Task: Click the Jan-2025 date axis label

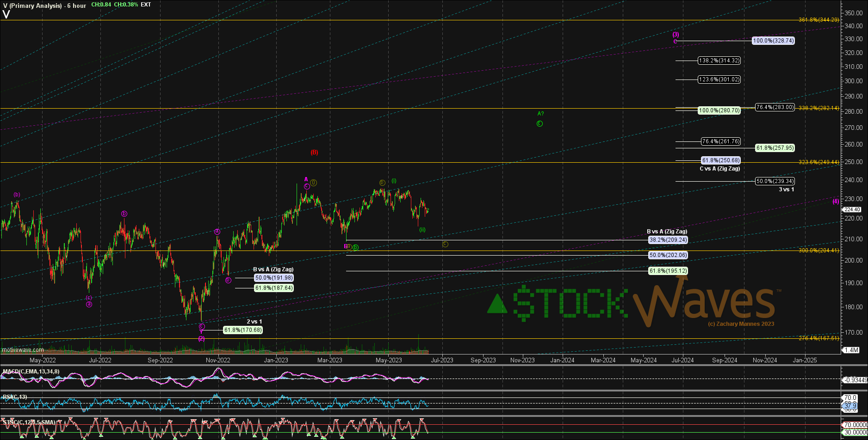Action: pos(805,360)
